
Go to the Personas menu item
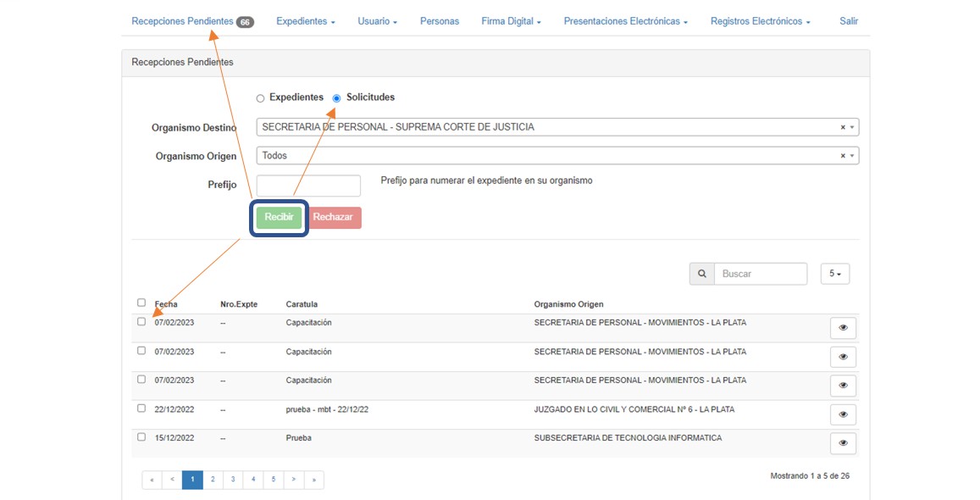point(440,21)
